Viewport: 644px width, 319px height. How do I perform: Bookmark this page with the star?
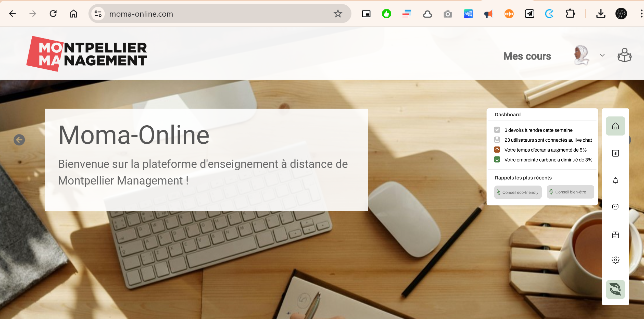point(338,14)
